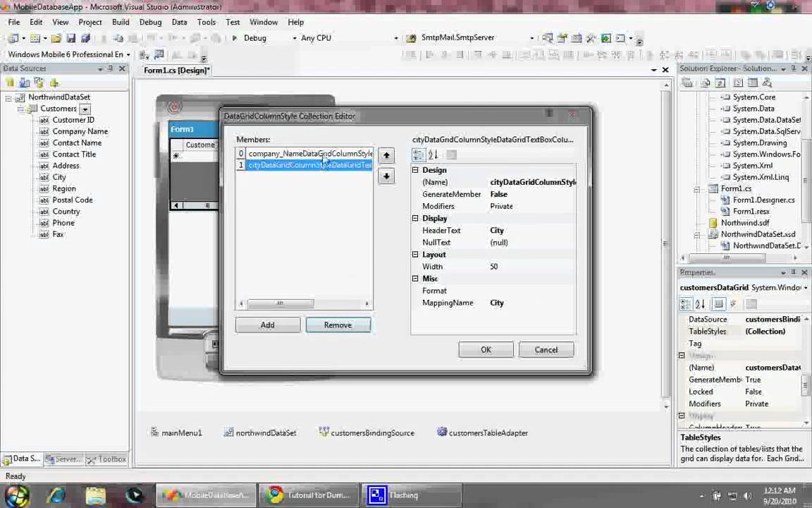Open solution configuration Debug dropdown
812x508 pixels.
295,38
